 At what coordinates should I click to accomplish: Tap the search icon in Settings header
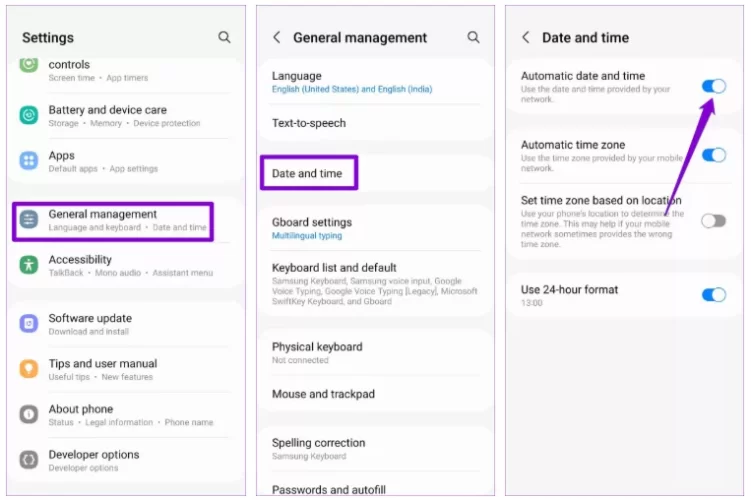(224, 37)
